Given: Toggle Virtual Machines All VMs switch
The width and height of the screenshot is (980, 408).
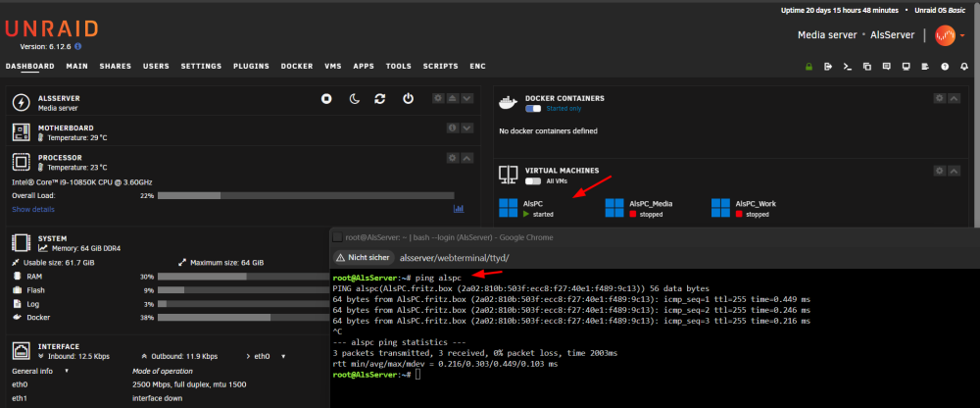Looking at the screenshot, I should click(x=533, y=180).
